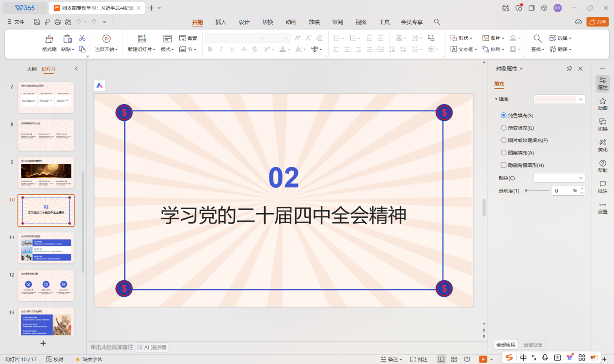Start slideshow from current slide icon
The image size is (614, 364).
tap(106, 39)
